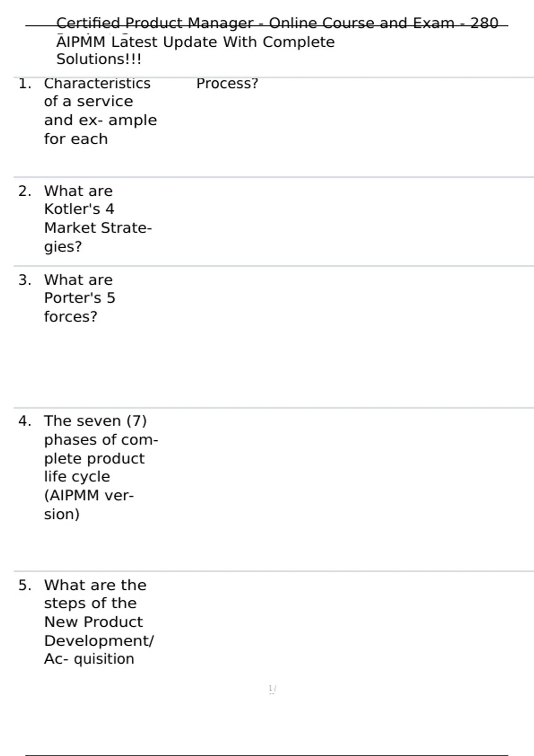The image size is (534, 756).
Task: Click the item number "3."
Action: point(25,280)
